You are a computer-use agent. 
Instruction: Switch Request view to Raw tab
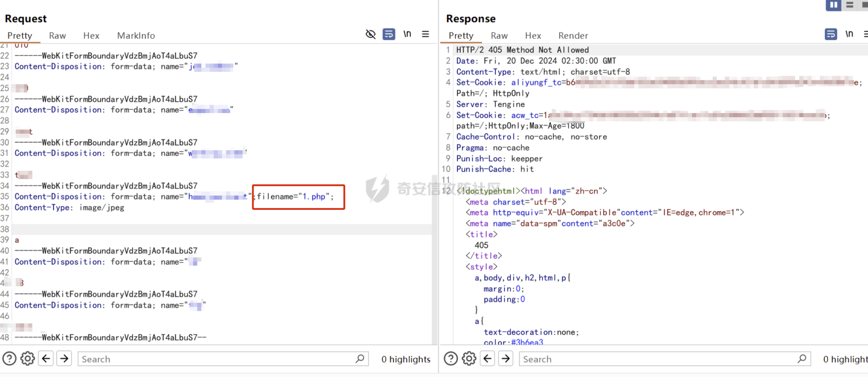(x=57, y=36)
